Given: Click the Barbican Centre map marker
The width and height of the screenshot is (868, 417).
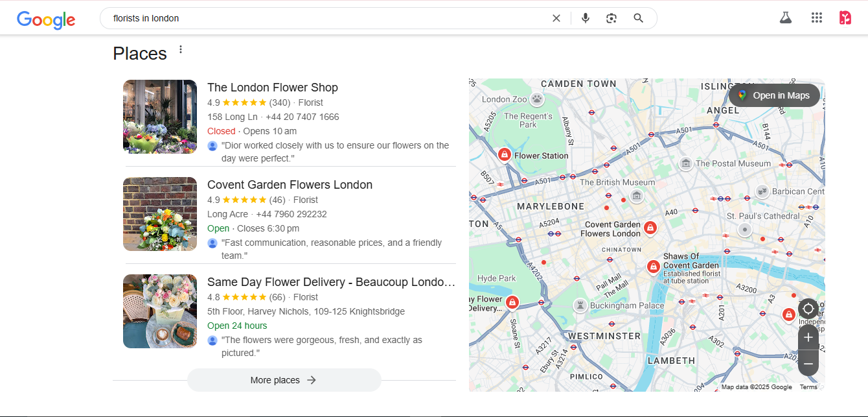Looking at the screenshot, I should coord(762,191).
